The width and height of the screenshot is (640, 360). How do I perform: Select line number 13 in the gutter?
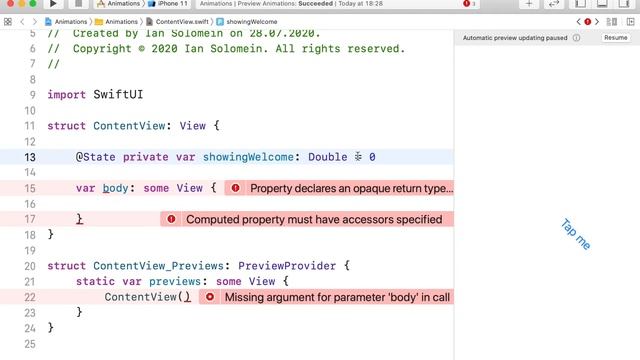coord(30,157)
